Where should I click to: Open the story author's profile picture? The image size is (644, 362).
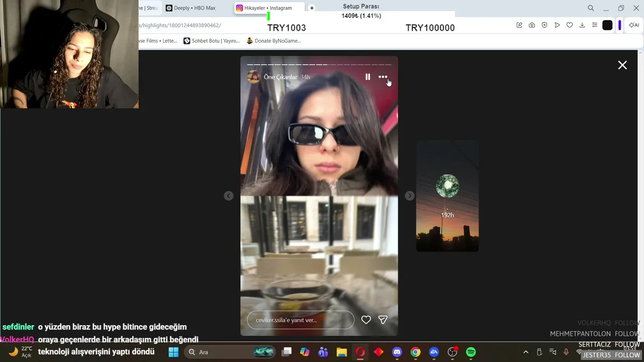[254, 77]
